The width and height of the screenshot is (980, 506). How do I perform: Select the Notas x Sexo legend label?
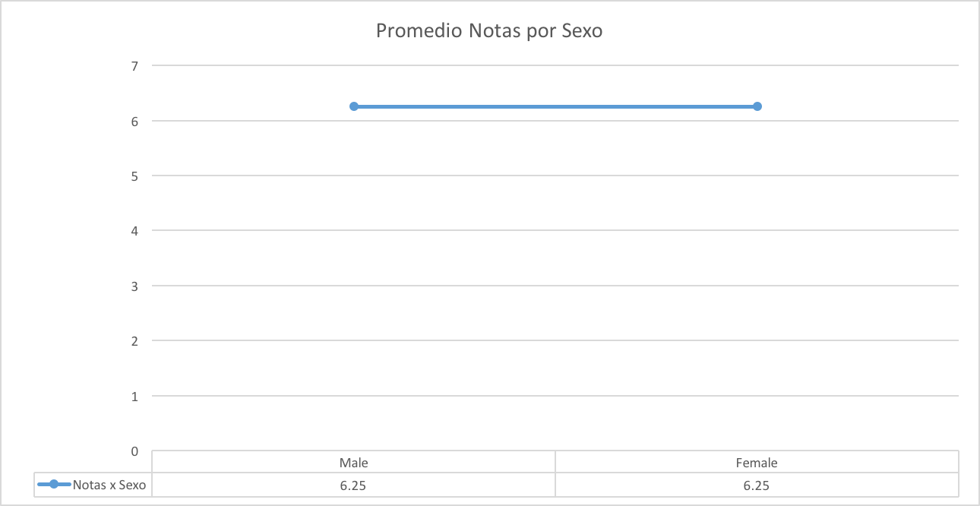[109, 485]
